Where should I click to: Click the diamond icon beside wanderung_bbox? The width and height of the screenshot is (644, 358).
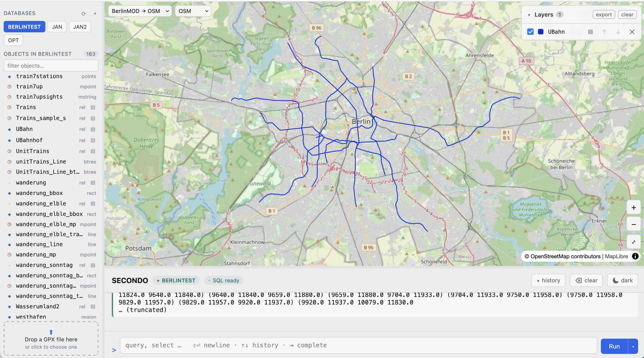coord(10,193)
